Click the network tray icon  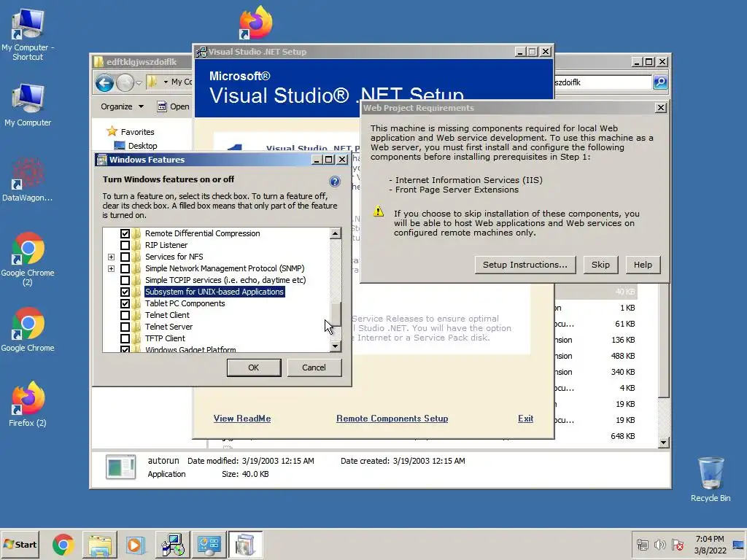(642, 544)
